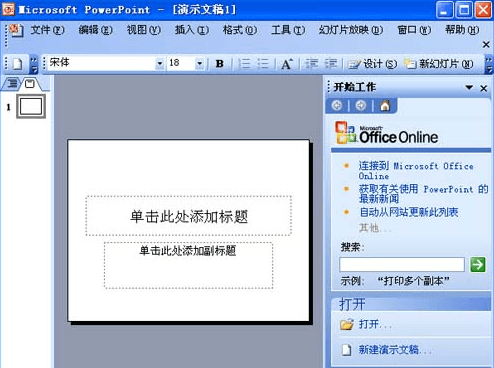Click the 打开... link
Screen dimensions: 494x368
[375, 324]
